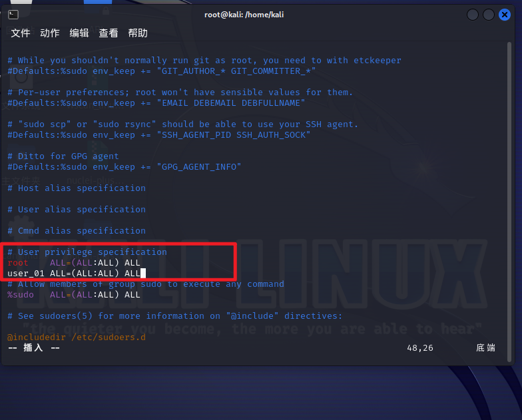Open the 动作 (Actions) menu
The image size is (522, 420).
click(50, 33)
